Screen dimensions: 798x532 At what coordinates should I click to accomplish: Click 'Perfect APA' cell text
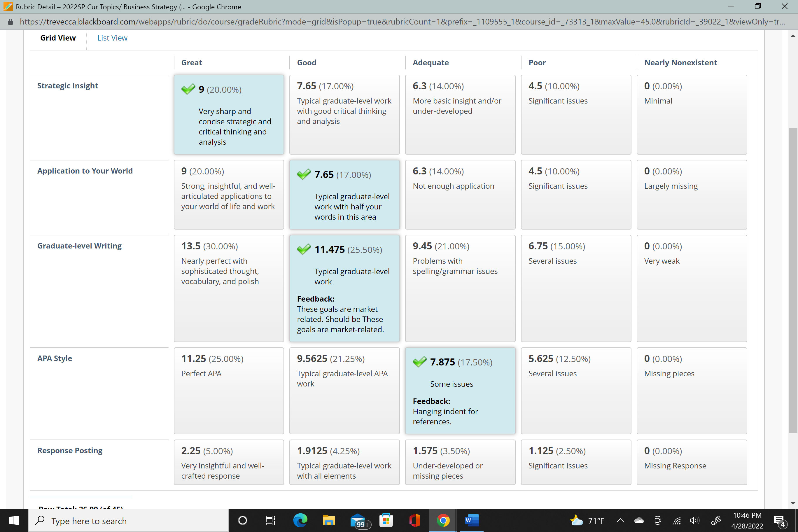[x=201, y=374]
